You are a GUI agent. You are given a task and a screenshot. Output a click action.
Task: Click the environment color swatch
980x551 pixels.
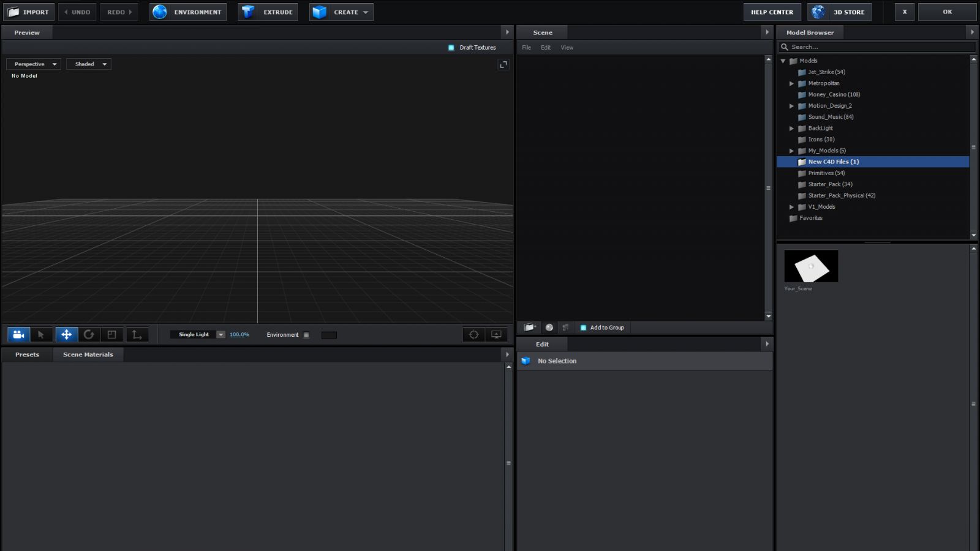tap(329, 335)
